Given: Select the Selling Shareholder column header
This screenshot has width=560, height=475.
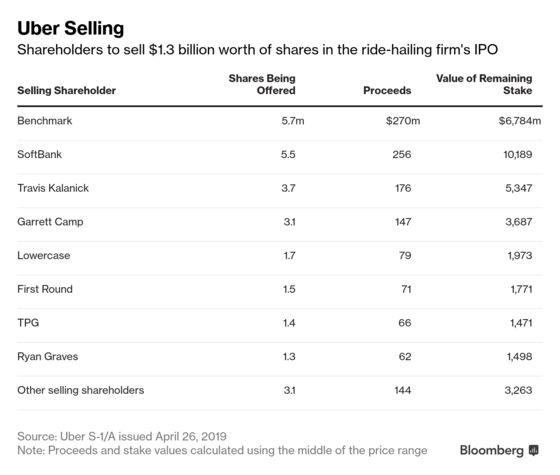Looking at the screenshot, I should pyautogui.click(x=66, y=91).
